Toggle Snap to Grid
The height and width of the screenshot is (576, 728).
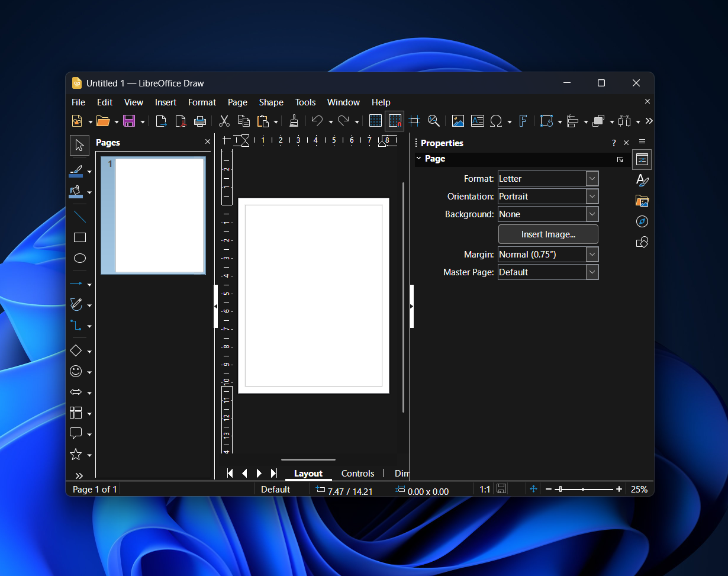(395, 121)
